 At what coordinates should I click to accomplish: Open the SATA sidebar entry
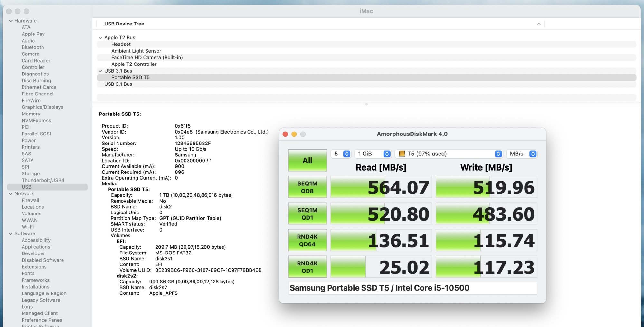coord(28,161)
